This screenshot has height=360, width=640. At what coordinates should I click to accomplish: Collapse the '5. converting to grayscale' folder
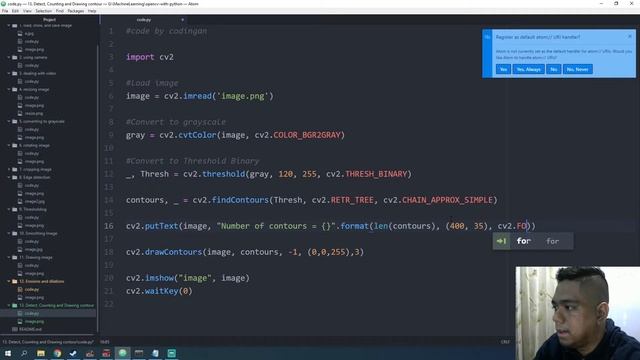point(9,121)
